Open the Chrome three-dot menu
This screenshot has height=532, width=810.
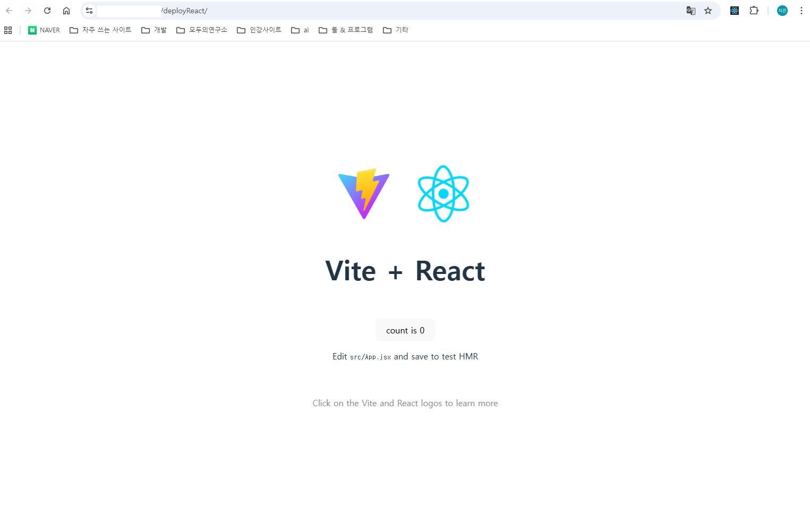pyautogui.click(x=802, y=11)
